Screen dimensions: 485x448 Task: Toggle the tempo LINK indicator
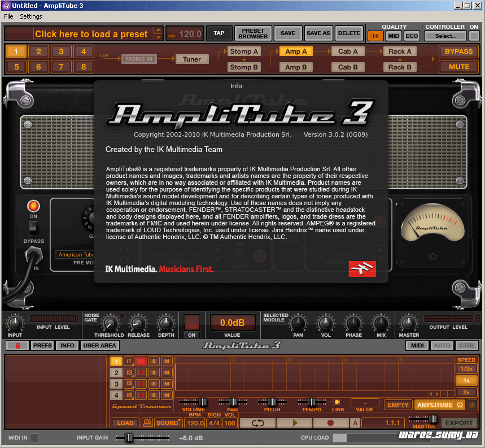pos(337,402)
